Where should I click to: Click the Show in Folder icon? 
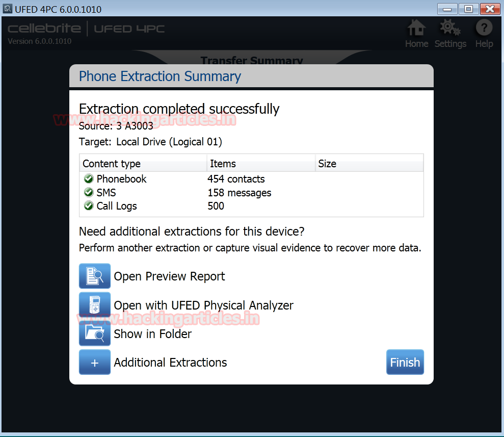94,333
